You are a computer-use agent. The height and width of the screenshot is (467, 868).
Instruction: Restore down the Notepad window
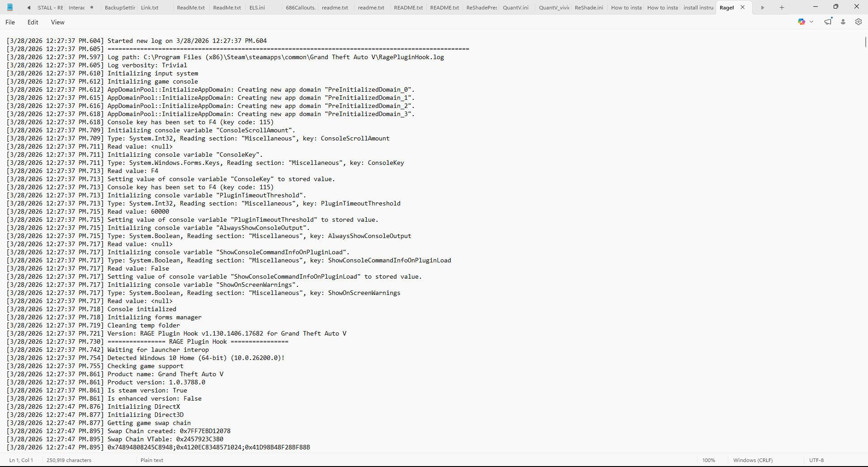point(836,7)
